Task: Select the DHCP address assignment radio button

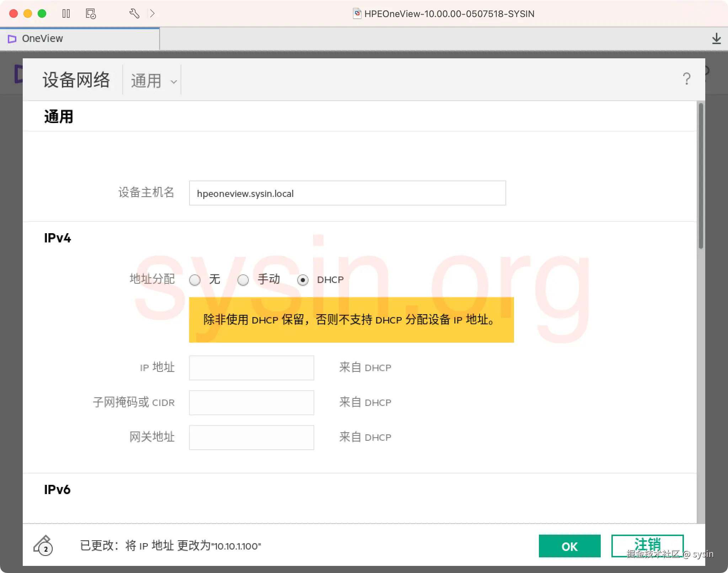Action: point(303,280)
